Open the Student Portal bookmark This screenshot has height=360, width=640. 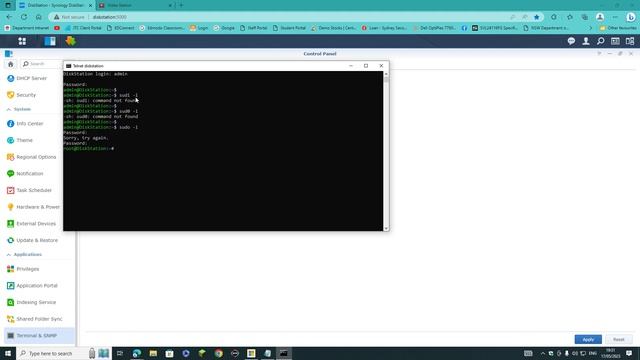[289, 28]
